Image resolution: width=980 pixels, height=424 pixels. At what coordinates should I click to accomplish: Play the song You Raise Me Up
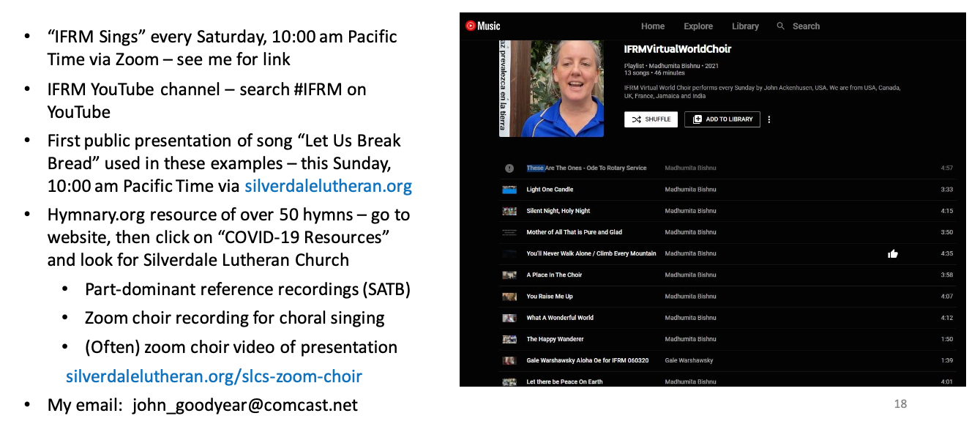[x=550, y=297]
